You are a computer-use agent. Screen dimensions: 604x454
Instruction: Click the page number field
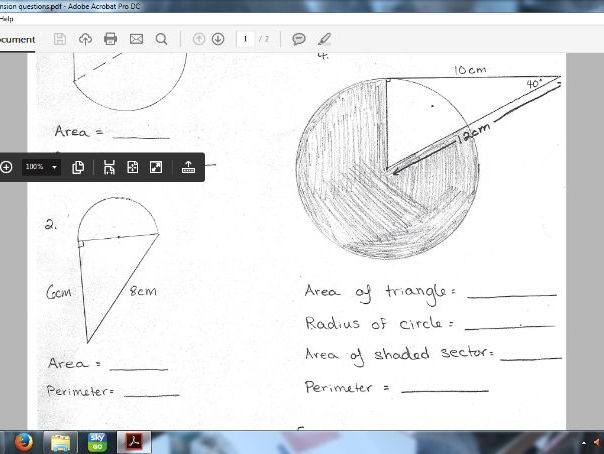(245, 39)
